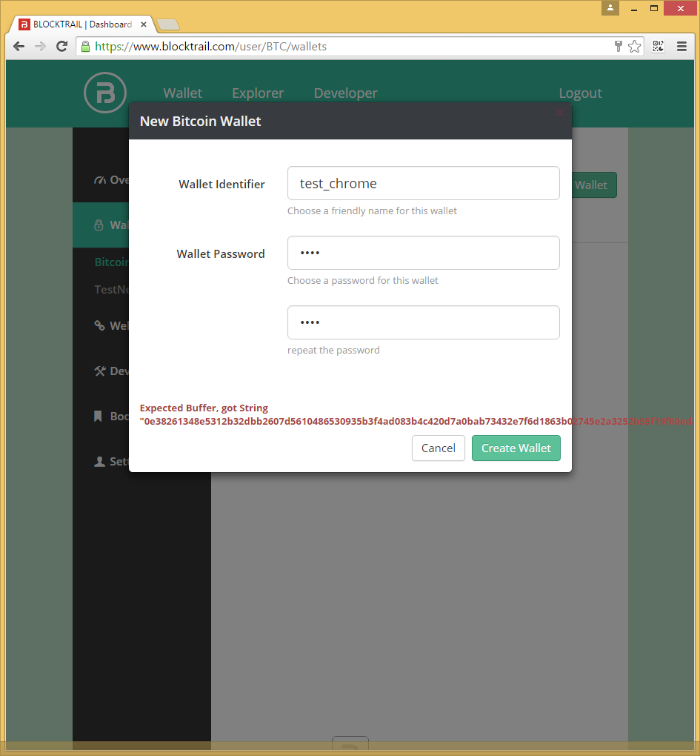
Task: Click the browser forward arrow
Action: pos(41,46)
